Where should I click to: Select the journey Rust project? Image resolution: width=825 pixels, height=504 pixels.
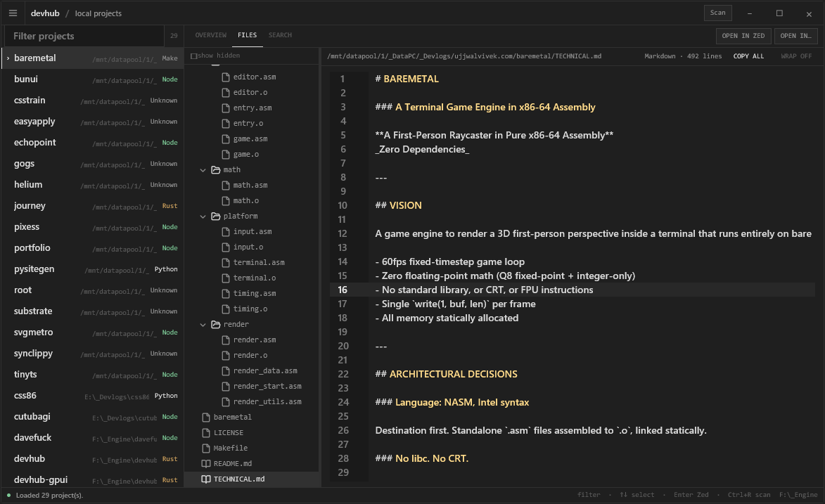[x=92, y=206]
